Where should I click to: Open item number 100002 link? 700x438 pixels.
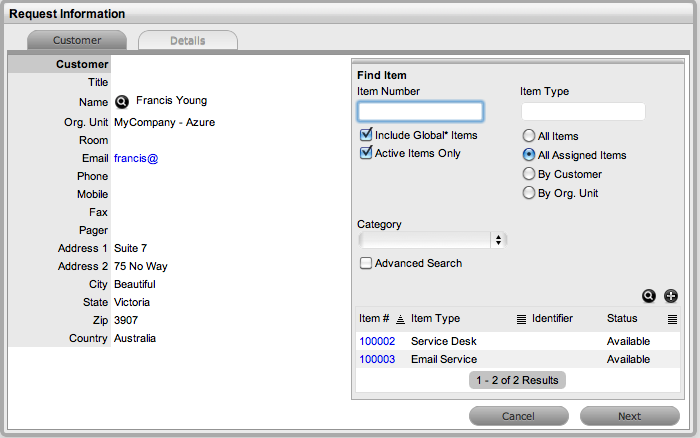pos(377,341)
